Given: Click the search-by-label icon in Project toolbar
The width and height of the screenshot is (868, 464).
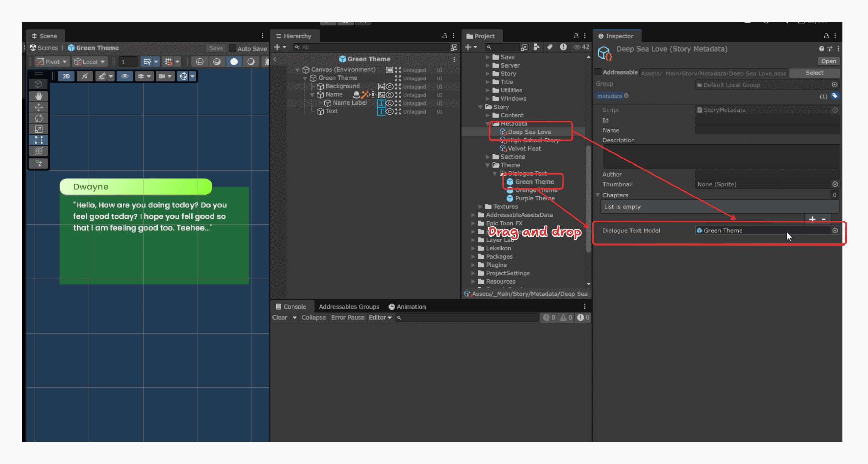Looking at the screenshot, I should tap(550, 47).
